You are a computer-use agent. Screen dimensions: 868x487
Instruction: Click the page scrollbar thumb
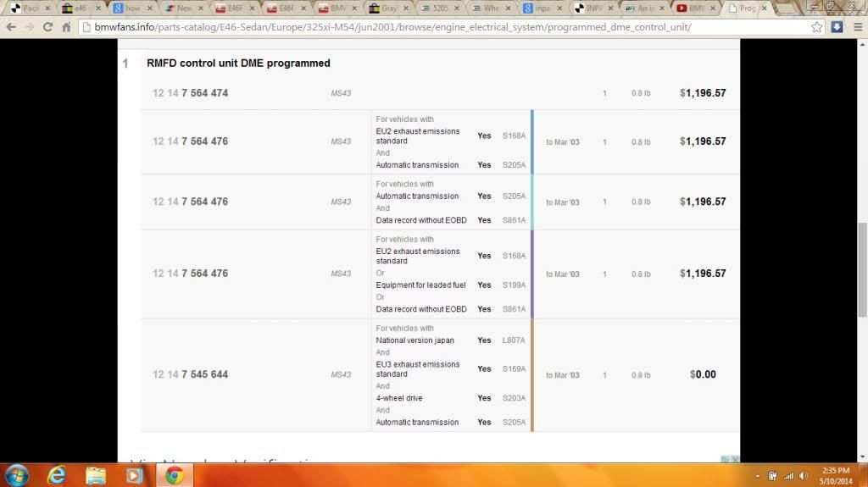pyautogui.click(x=862, y=269)
